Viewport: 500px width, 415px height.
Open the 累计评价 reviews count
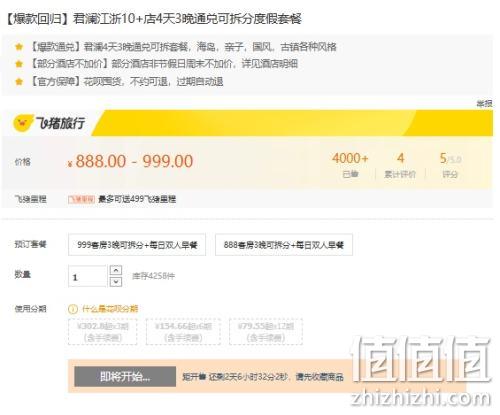click(x=400, y=165)
